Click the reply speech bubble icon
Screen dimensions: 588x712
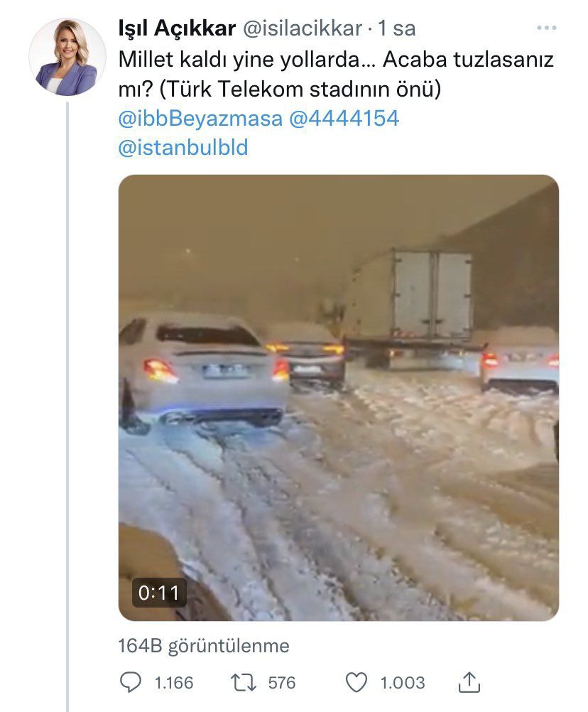[131, 683]
